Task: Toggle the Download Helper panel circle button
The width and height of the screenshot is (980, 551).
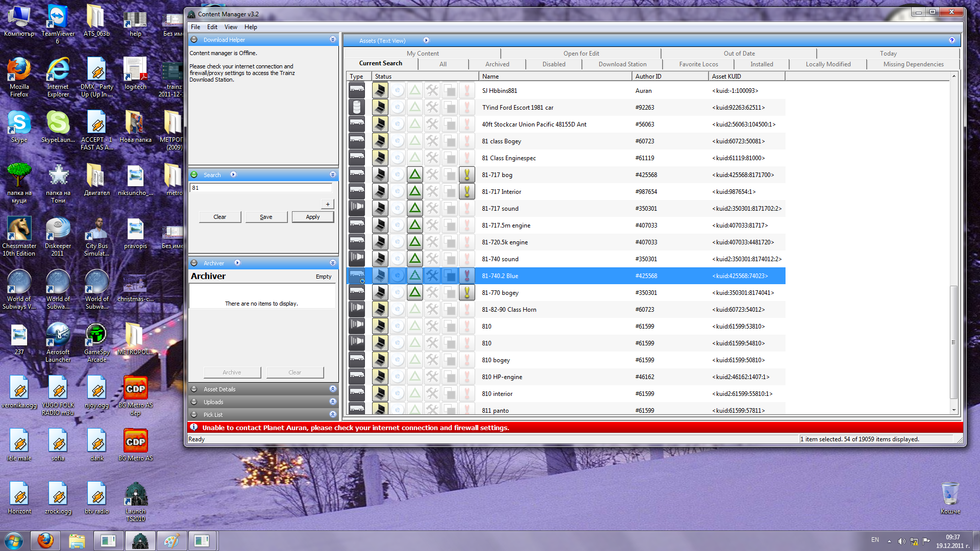Action: [194, 40]
